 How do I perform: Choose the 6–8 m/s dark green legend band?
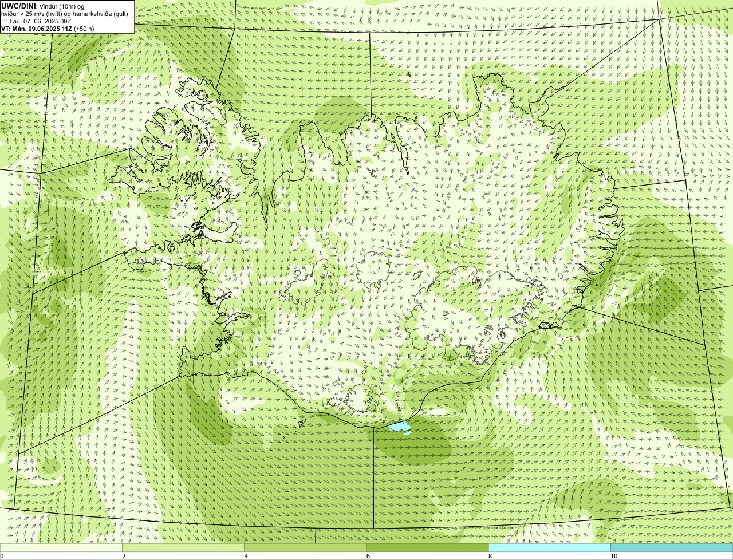[427, 547]
